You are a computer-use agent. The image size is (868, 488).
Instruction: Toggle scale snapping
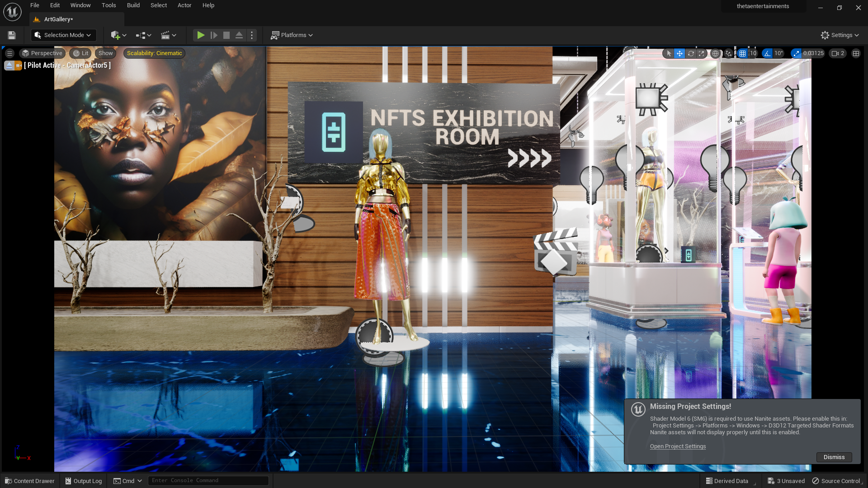796,53
